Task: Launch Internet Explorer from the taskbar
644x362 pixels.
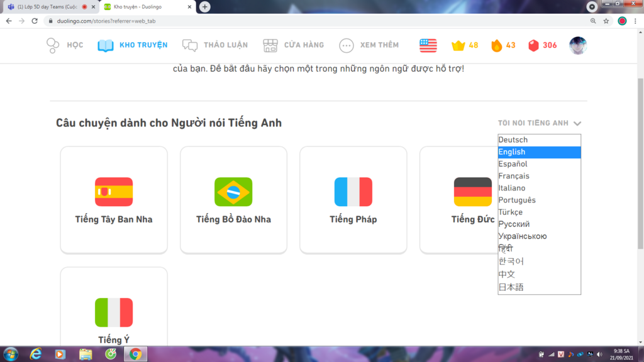Action: [36, 354]
